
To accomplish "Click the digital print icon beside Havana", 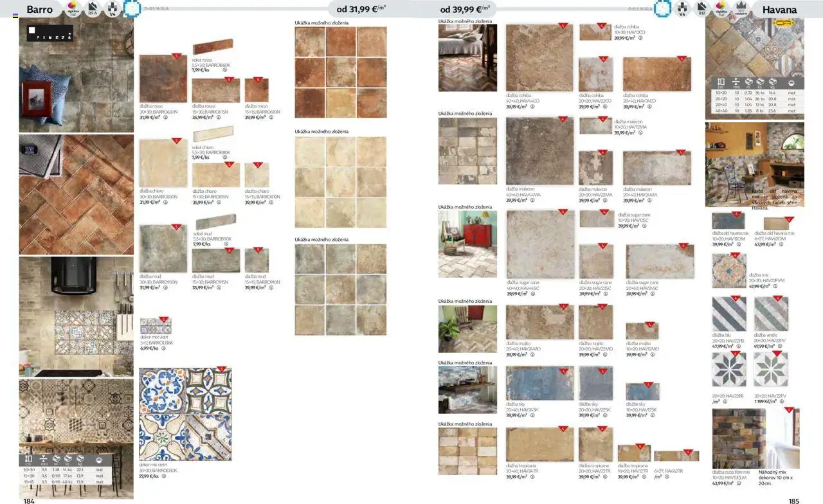I will [x=721, y=9].
